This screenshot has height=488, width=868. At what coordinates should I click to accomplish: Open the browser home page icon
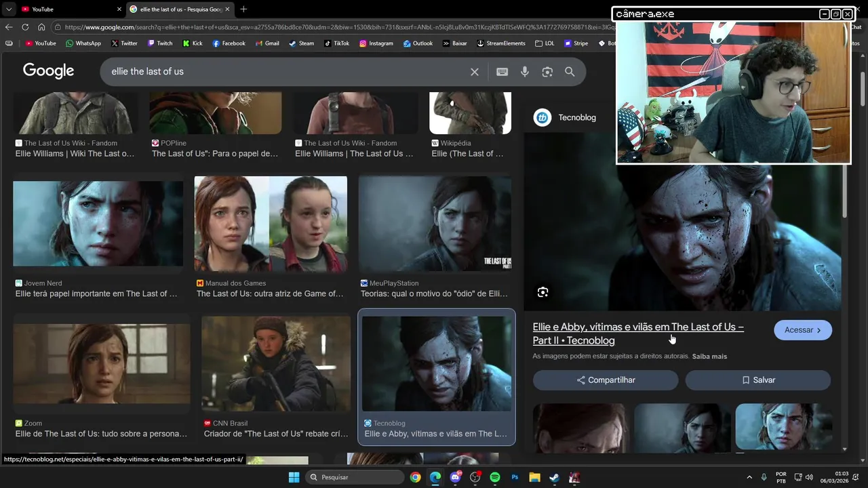(41, 27)
